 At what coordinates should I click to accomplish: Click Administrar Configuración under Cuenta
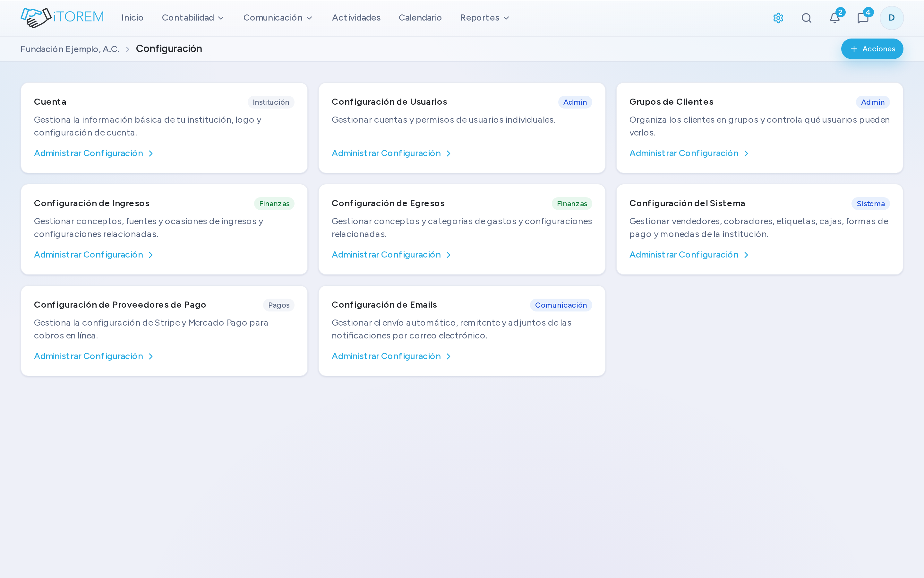coord(94,153)
